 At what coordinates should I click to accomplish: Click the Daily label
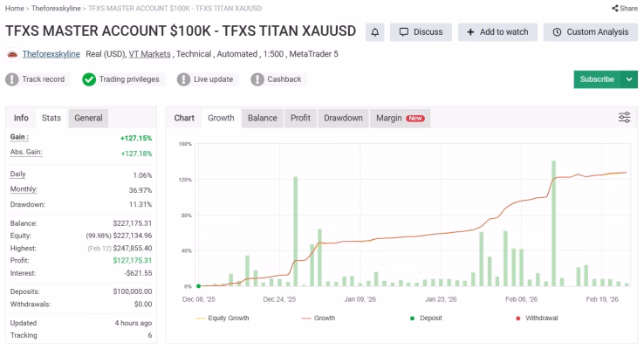point(17,174)
